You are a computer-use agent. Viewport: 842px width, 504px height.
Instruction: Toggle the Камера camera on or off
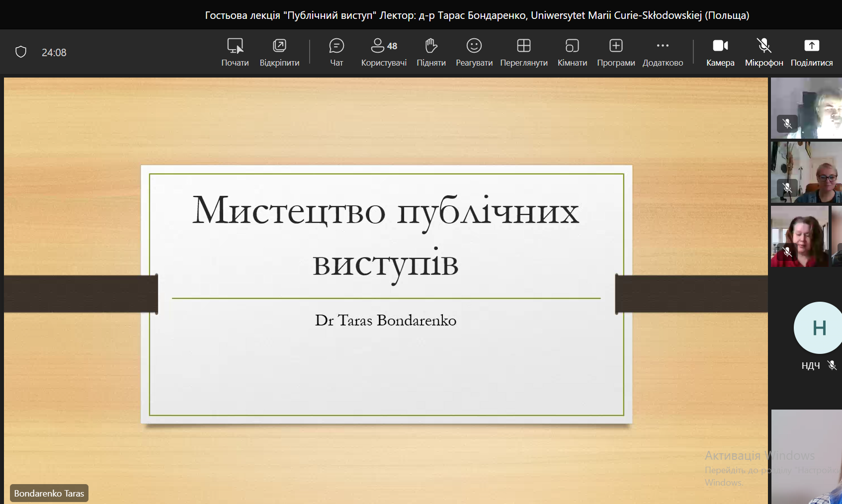point(720,52)
